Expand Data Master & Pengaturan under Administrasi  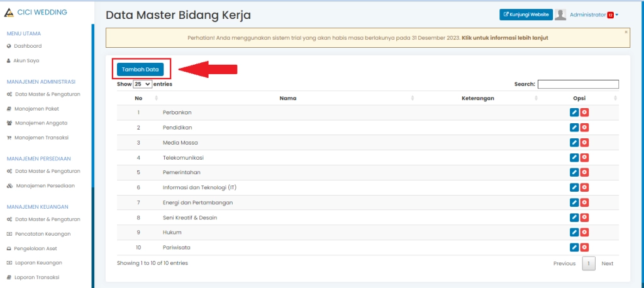point(43,94)
